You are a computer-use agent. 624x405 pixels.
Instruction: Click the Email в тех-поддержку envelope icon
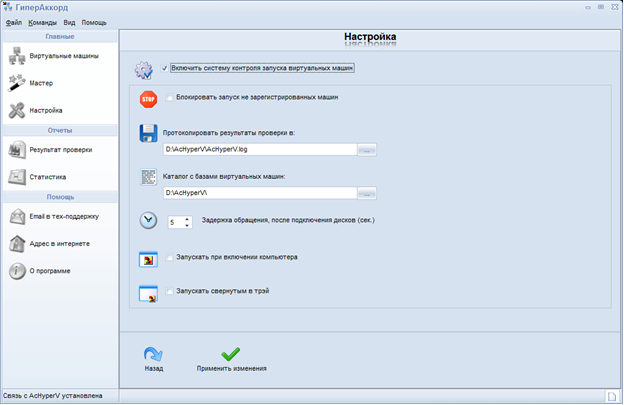pyautogui.click(x=17, y=217)
